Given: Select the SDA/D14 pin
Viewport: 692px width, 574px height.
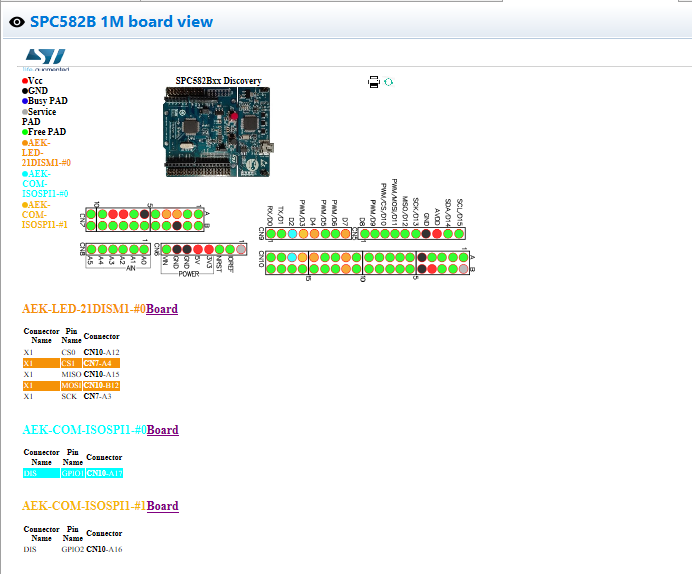Looking at the screenshot, I should pyautogui.click(x=448, y=233).
